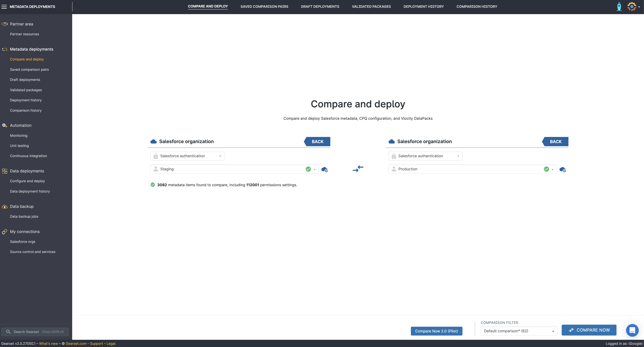The image size is (644, 347).
Task: Click the hamburger menu icon
Action: (x=4, y=7)
